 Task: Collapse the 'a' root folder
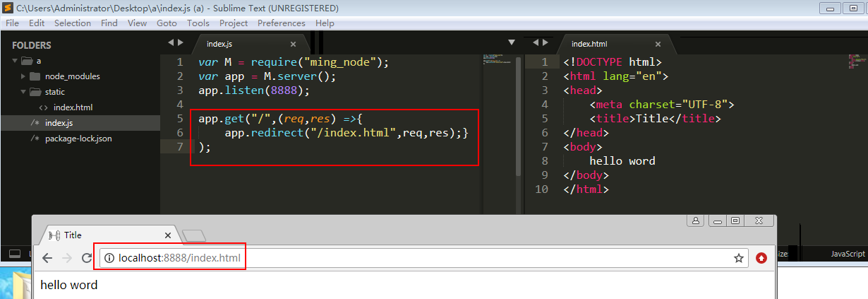(x=14, y=61)
